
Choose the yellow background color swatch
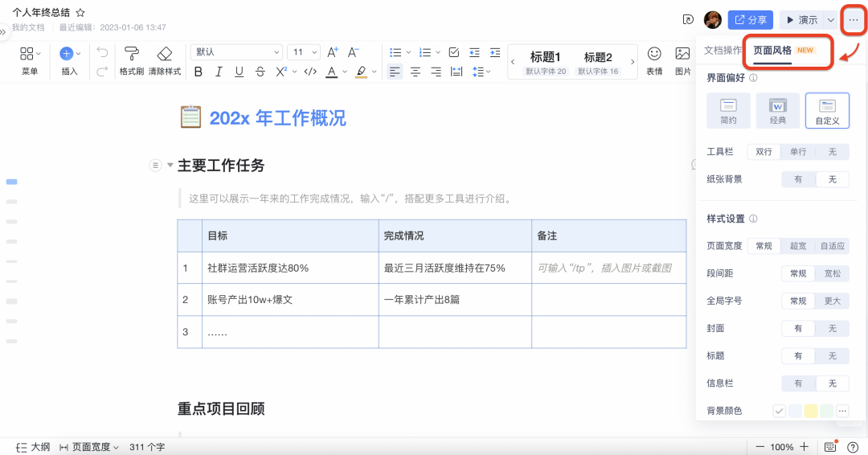811,411
